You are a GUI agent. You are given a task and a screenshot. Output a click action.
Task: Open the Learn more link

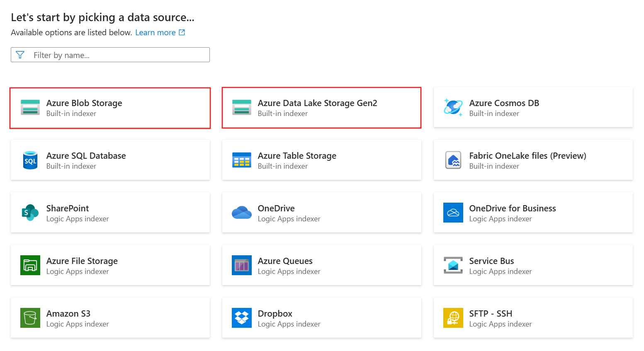point(156,33)
